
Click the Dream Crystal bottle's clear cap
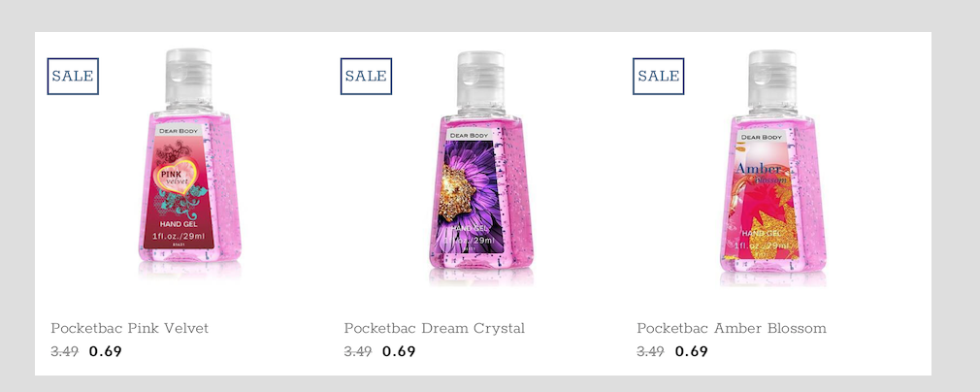pos(481,78)
